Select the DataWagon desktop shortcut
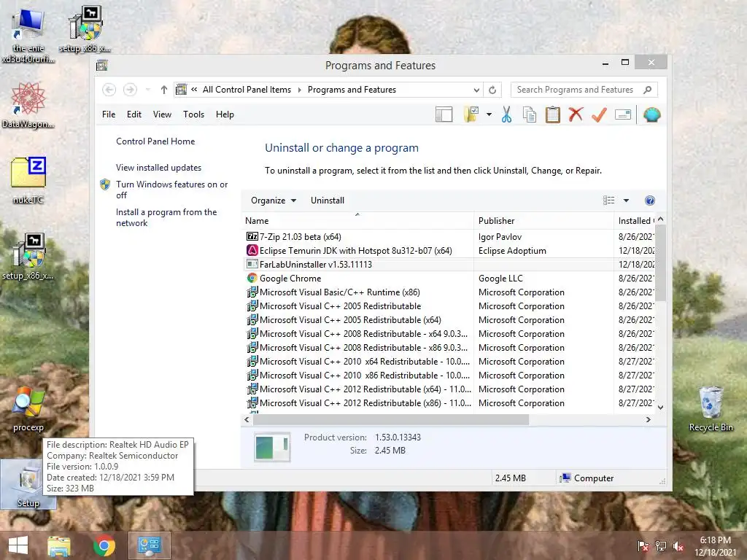Screen dimensions: 747x560 tap(28, 105)
